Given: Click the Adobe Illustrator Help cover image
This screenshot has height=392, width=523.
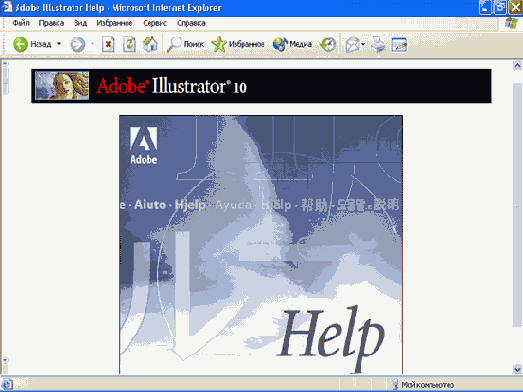Looking at the screenshot, I should [261, 245].
